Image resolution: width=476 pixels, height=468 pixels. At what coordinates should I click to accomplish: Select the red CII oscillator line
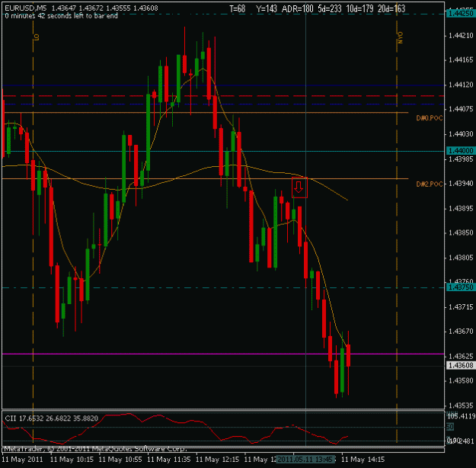tap(174, 428)
